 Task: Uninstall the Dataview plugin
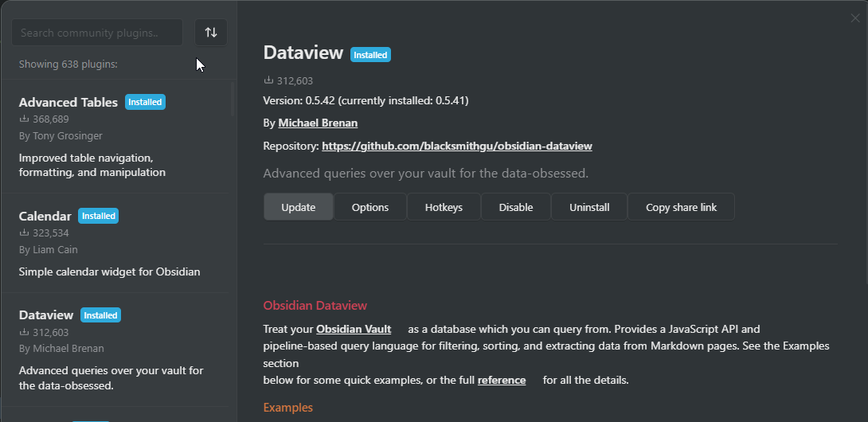coord(589,207)
